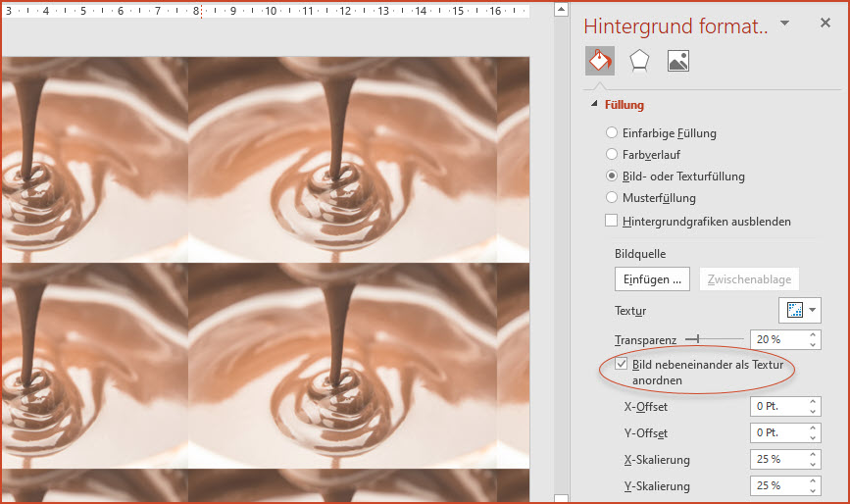This screenshot has width=850, height=504.
Task: Uncheck Bild nebeneinander als Textur anordnen
Action: 622,364
